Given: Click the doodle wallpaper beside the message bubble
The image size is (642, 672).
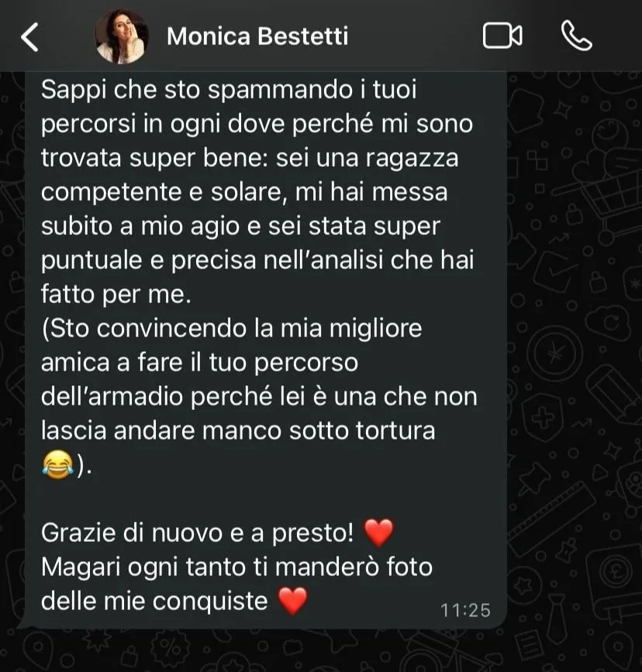Looking at the screenshot, I should 575,343.
